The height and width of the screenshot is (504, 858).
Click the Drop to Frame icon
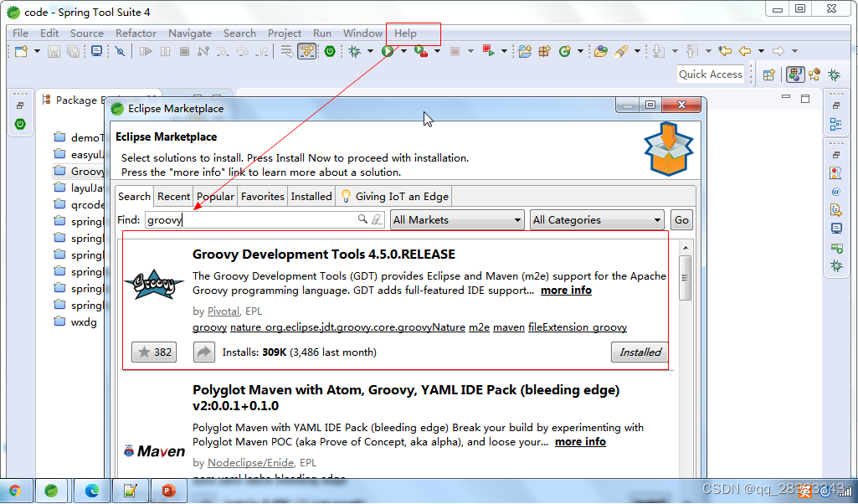(287, 51)
